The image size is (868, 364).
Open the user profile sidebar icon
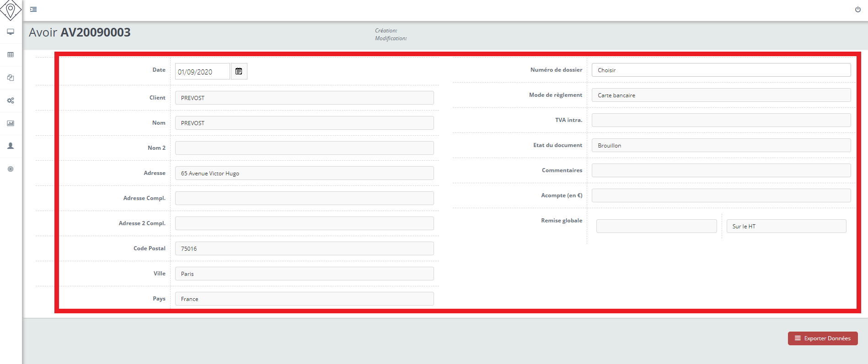click(11, 146)
